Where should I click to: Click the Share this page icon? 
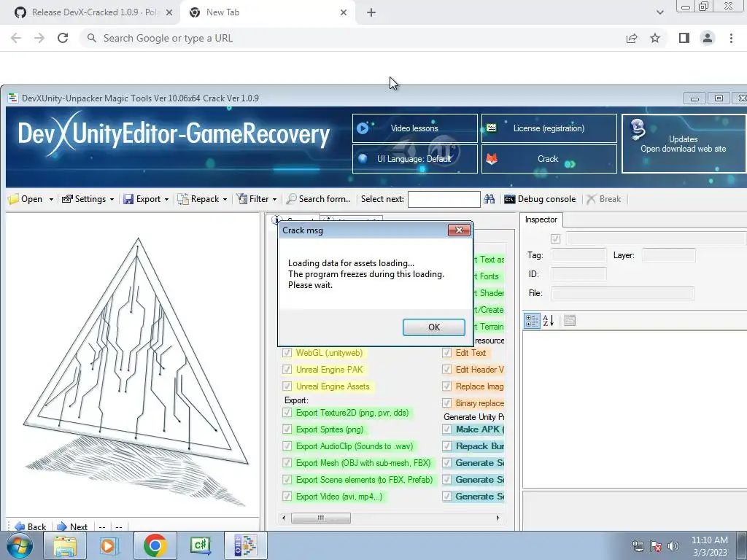click(632, 38)
